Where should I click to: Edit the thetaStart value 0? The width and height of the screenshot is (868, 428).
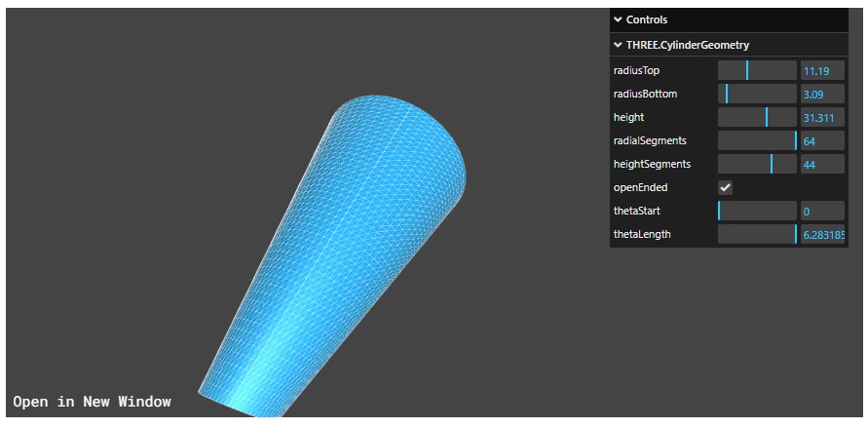tap(822, 211)
